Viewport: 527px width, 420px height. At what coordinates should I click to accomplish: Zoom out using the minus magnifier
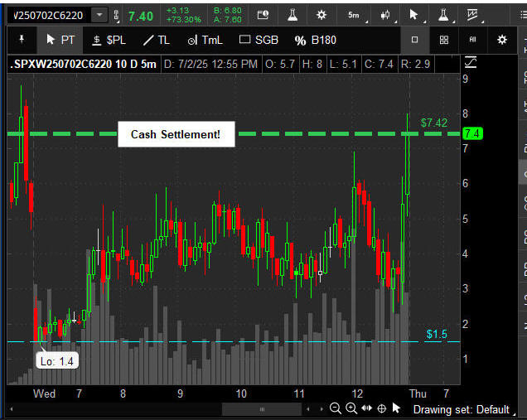point(336,408)
